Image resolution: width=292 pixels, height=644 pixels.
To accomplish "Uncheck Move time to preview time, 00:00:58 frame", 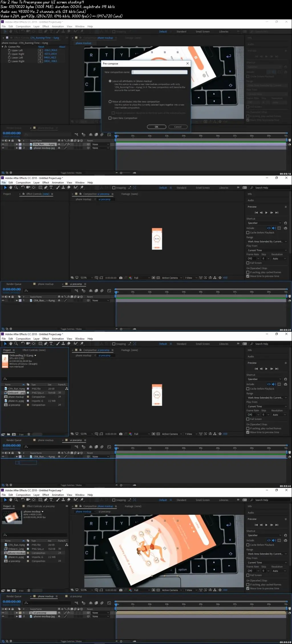I will [248, 588].
